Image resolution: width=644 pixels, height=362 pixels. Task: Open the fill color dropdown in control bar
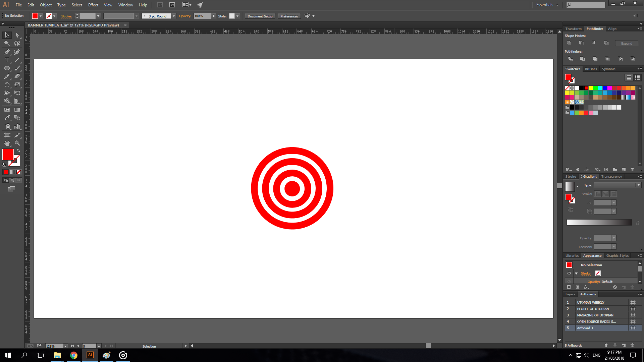[41, 16]
